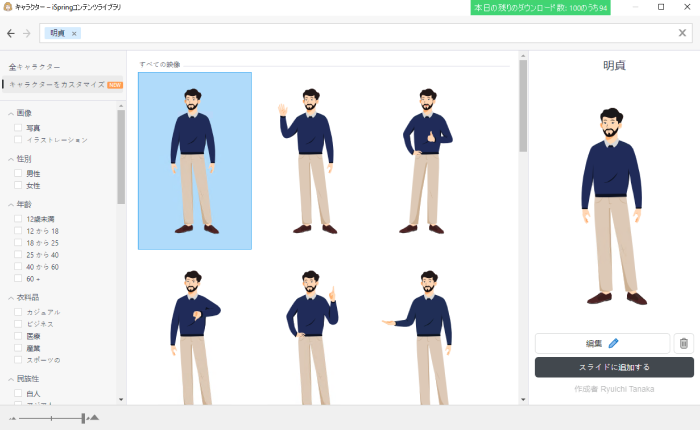The width and height of the screenshot is (700, 430).
Task: Collapse the 性別 filter group
Action: 11,159
